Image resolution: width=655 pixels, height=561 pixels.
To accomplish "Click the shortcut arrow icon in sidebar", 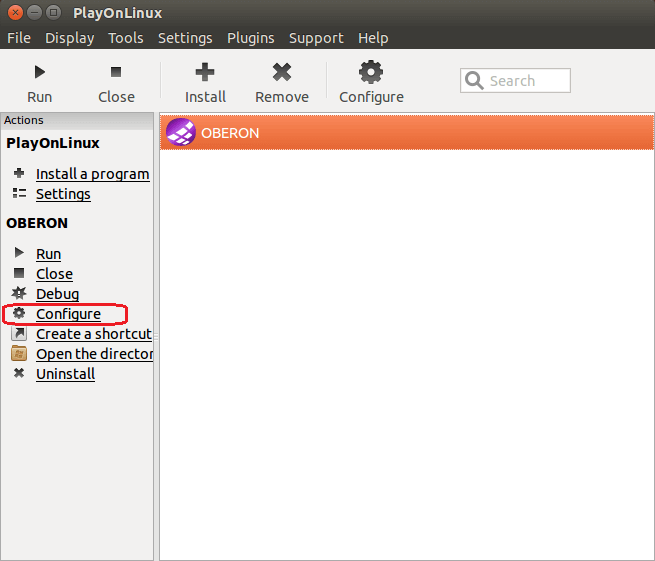I will pos(19,334).
